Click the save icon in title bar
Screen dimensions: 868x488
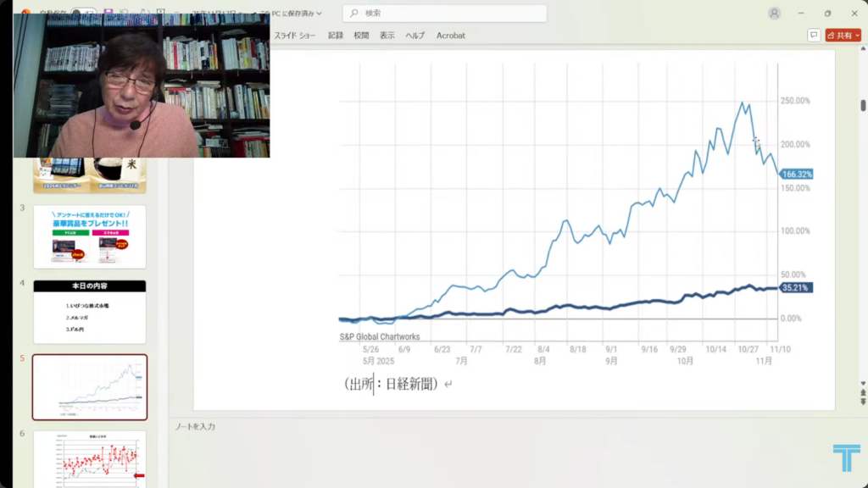108,14
